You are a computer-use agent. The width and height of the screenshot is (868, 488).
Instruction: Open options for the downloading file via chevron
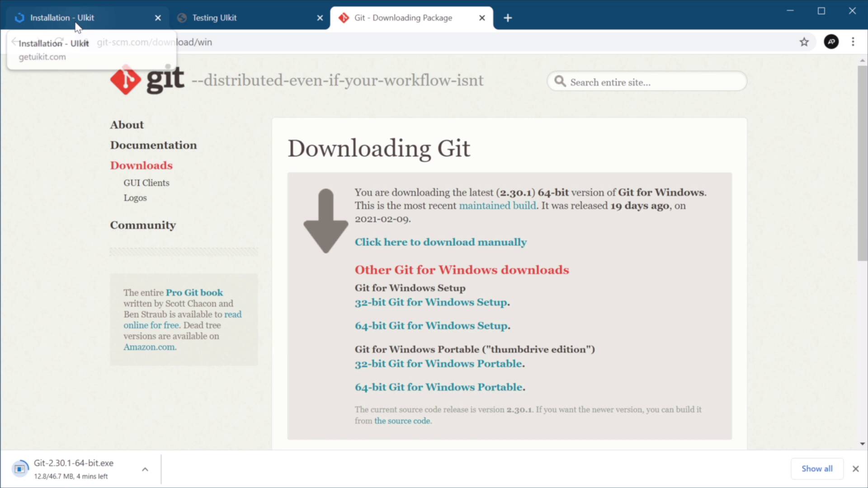coord(145,469)
